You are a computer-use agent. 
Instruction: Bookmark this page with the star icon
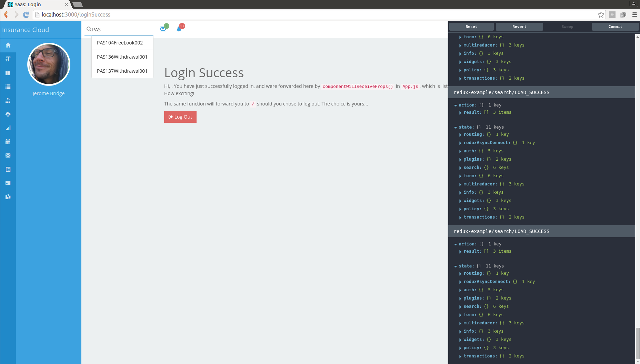(601, 14)
